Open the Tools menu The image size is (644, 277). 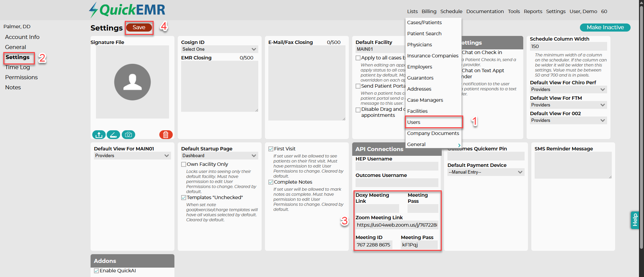(514, 11)
